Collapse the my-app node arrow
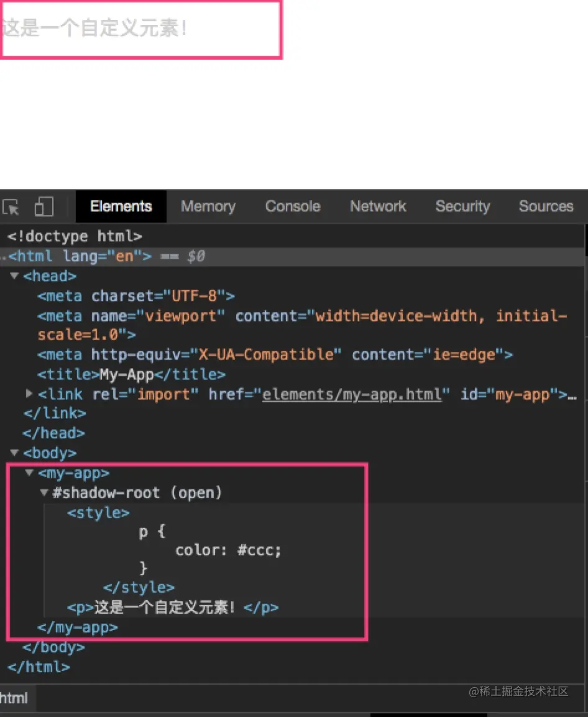 point(29,473)
